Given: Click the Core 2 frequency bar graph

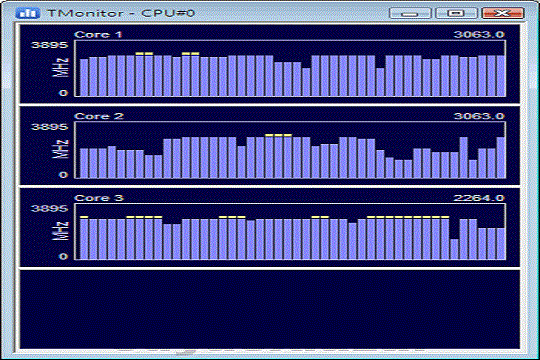Looking at the screenshot, I should 290,150.
